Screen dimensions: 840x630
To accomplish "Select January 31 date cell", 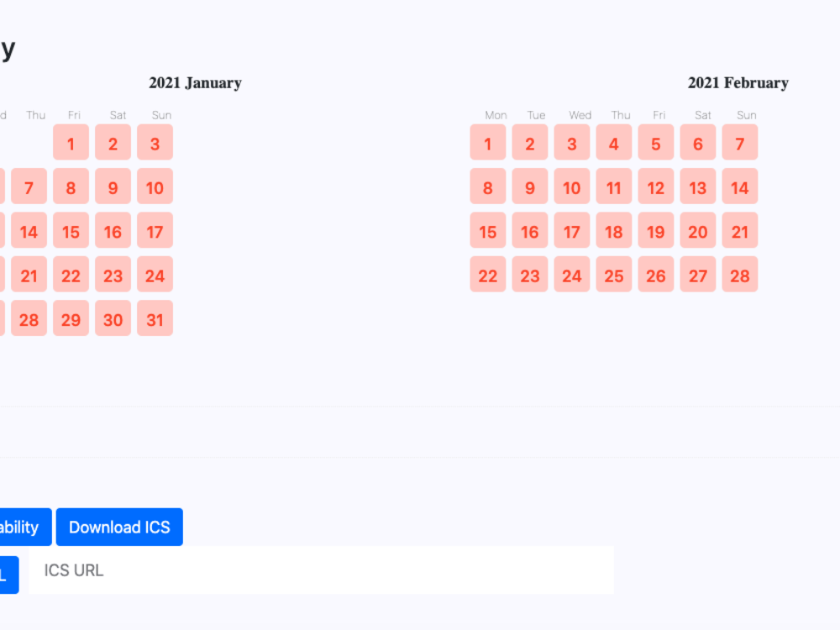I will (155, 318).
